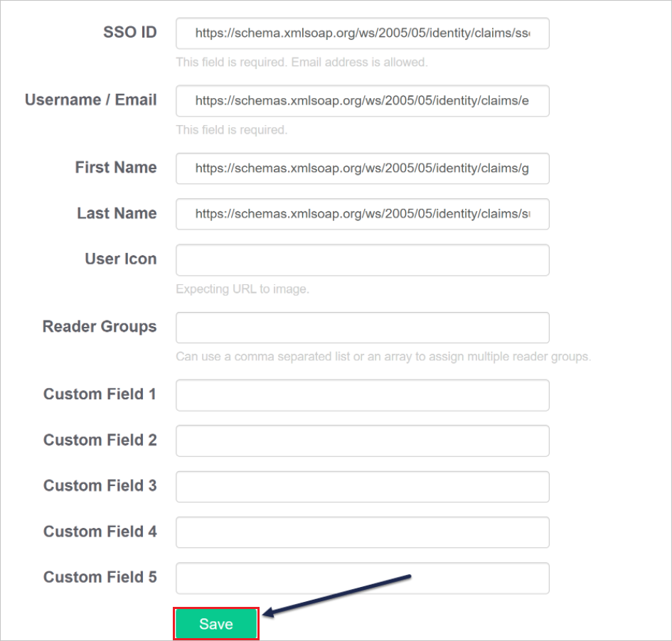Click the Custom Field 5 input field
The height and width of the screenshot is (641, 672).
pyautogui.click(x=362, y=578)
